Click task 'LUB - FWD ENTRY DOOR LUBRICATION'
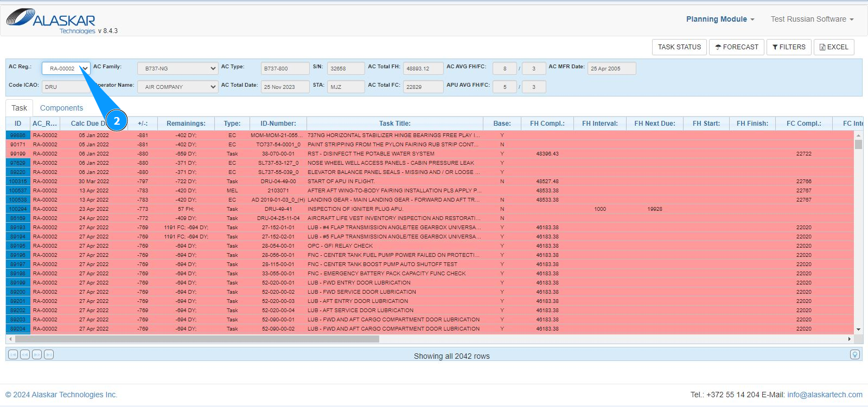 tap(359, 283)
